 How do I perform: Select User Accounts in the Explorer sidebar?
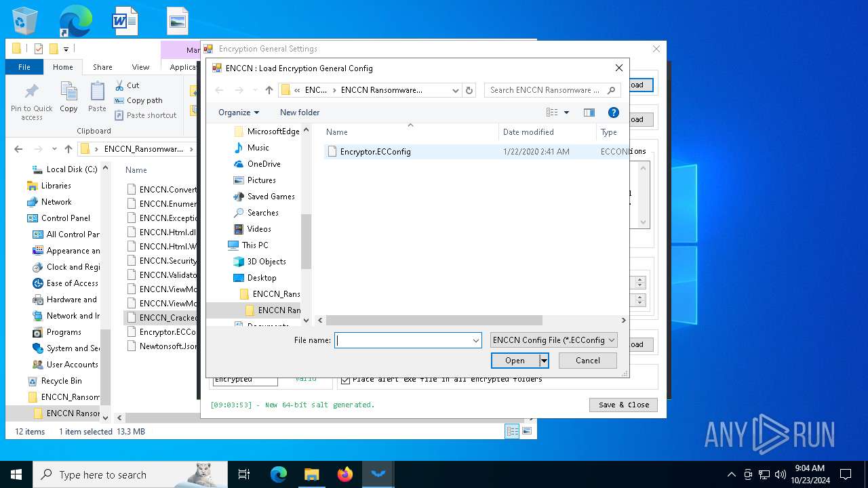[x=72, y=365]
